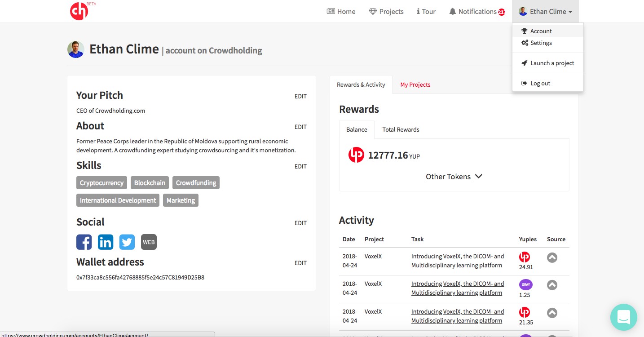Select the Total Rewards tab
The width and height of the screenshot is (644, 337).
(401, 129)
